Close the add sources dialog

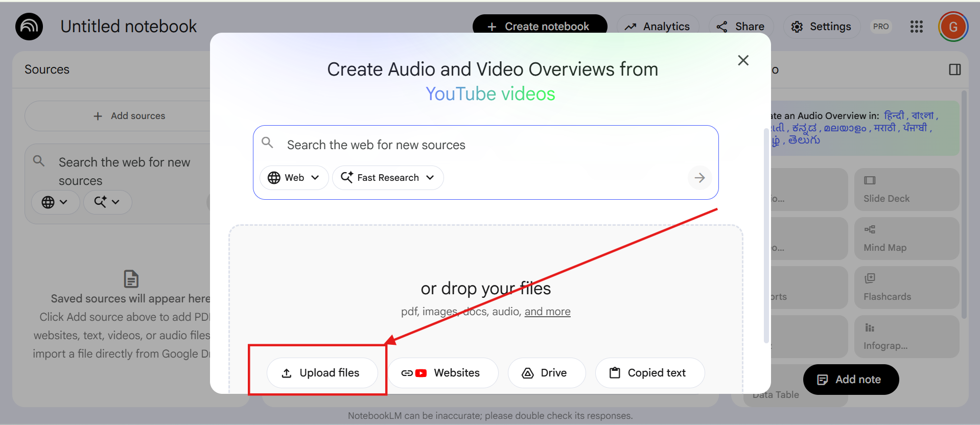[x=743, y=60]
